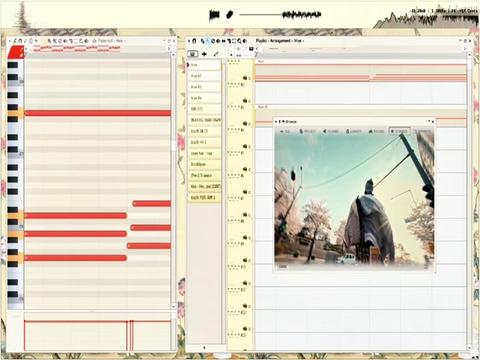Open the Playlist main menu arrow
Screen dimensions: 480x360
click(189, 41)
